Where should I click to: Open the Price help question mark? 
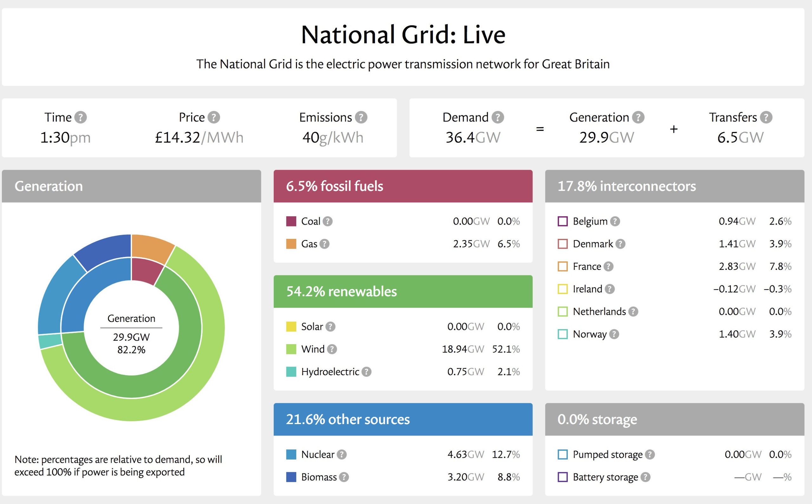pyautogui.click(x=214, y=117)
